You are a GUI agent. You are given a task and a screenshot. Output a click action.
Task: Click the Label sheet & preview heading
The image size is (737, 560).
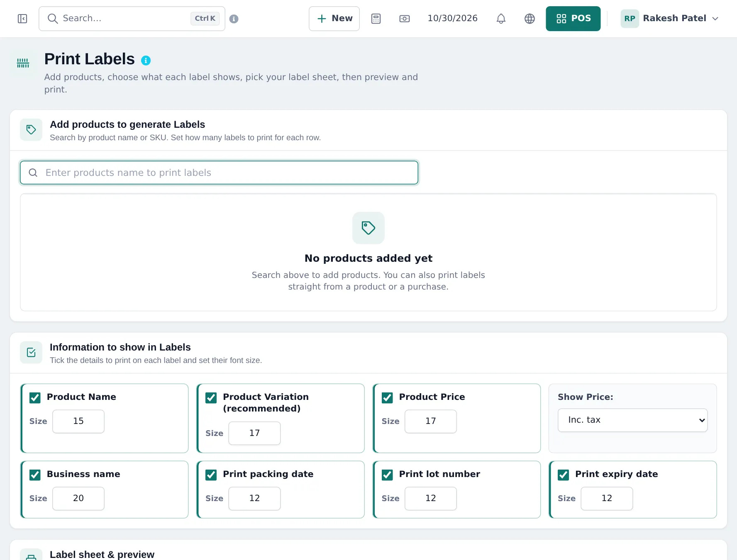click(102, 555)
